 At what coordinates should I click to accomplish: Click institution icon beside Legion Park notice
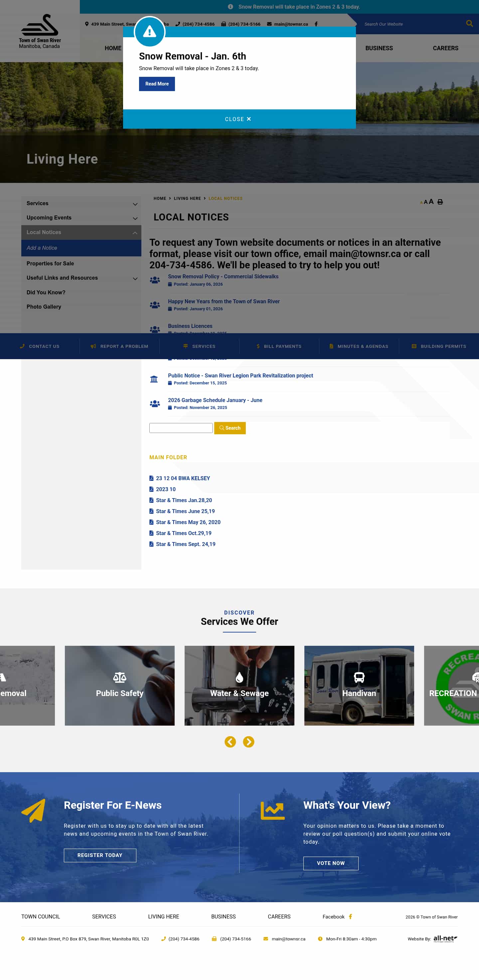[x=154, y=379]
